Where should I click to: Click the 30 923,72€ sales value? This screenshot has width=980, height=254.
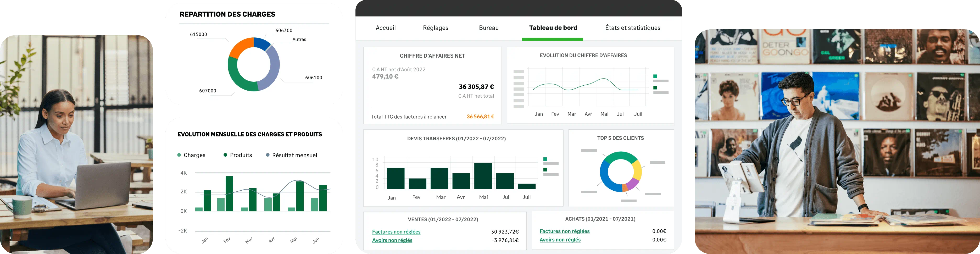point(504,231)
